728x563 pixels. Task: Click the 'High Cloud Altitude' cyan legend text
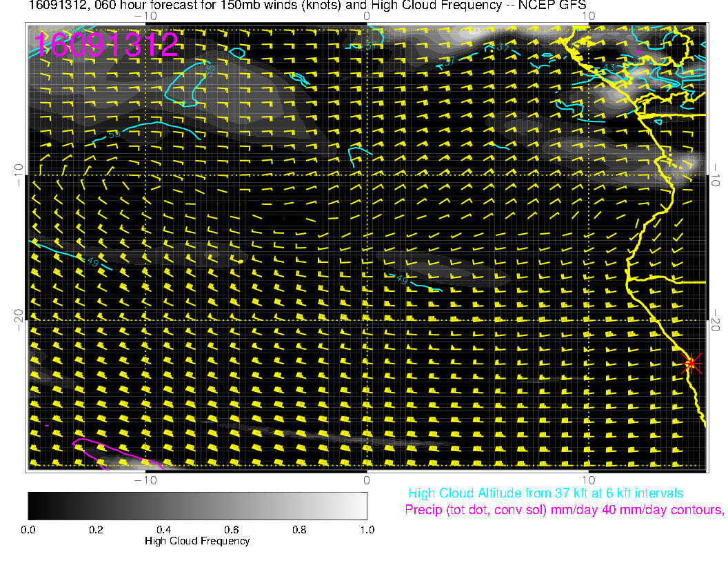click(545, 493)
